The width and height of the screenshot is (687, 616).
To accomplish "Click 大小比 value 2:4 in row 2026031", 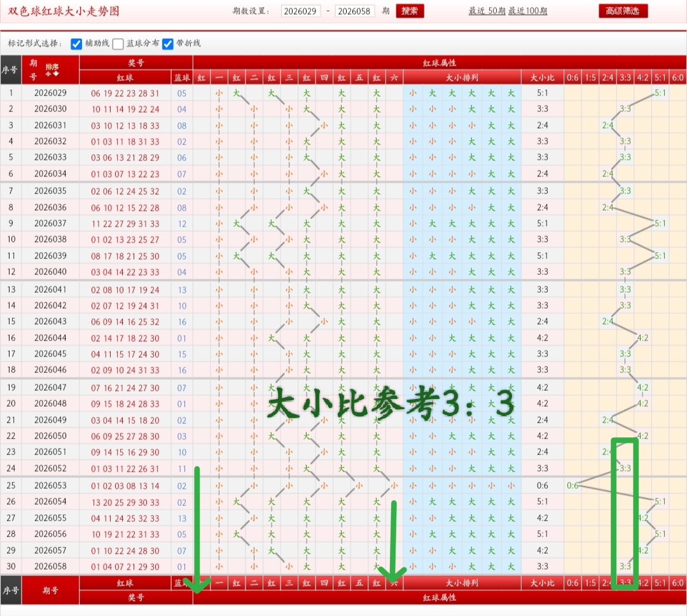I will click(543, 125).
